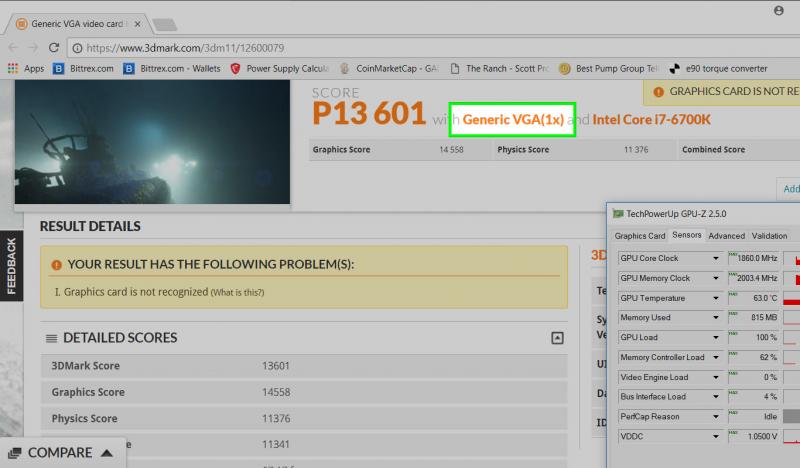800x468 pixels.
Task: Open the Apps bookmarks shortcut
Action: pyautogui.click(x=26, y=68)
